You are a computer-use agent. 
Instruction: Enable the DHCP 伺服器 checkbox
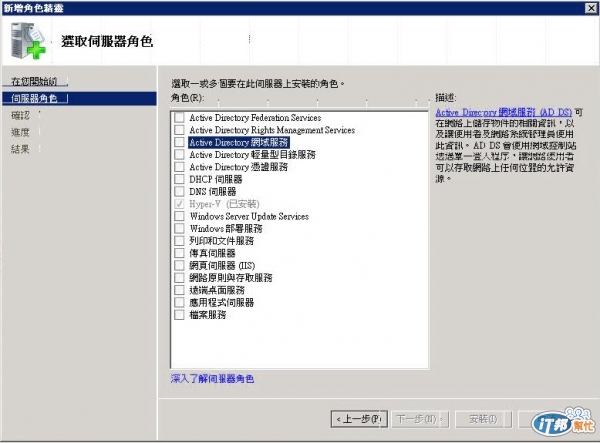[179, 179]
